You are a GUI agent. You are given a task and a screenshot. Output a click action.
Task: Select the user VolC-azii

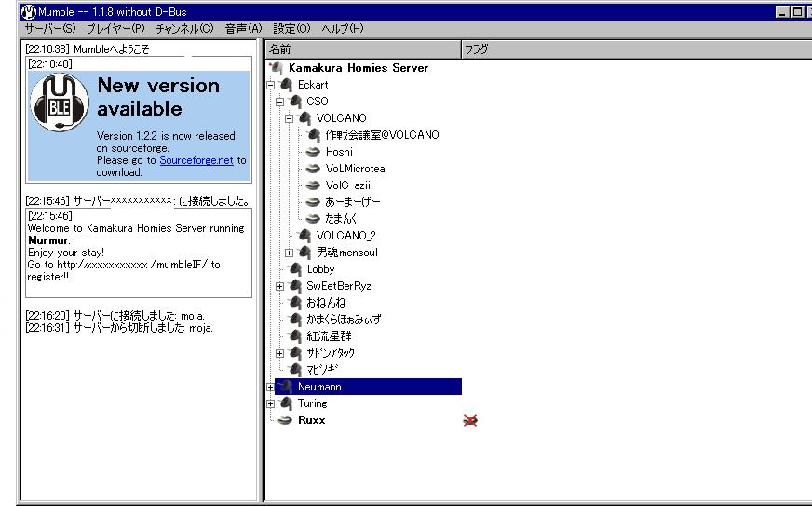point(348,185)
